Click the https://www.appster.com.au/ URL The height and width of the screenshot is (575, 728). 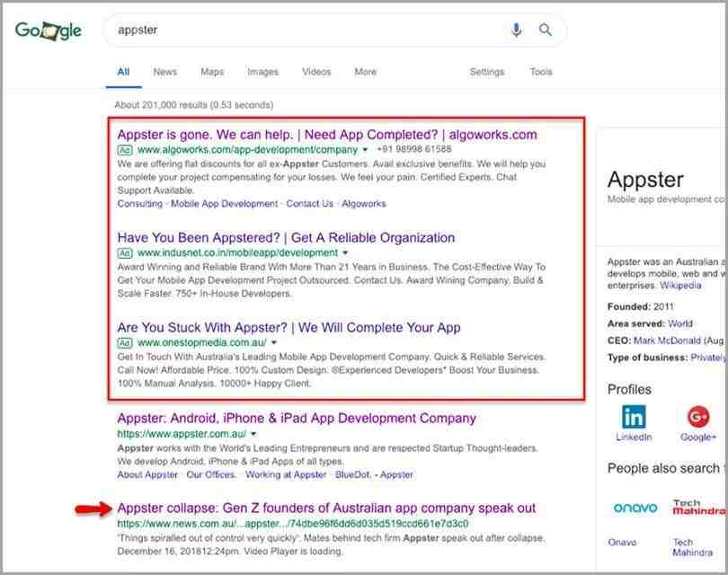[x=182, y=434]
